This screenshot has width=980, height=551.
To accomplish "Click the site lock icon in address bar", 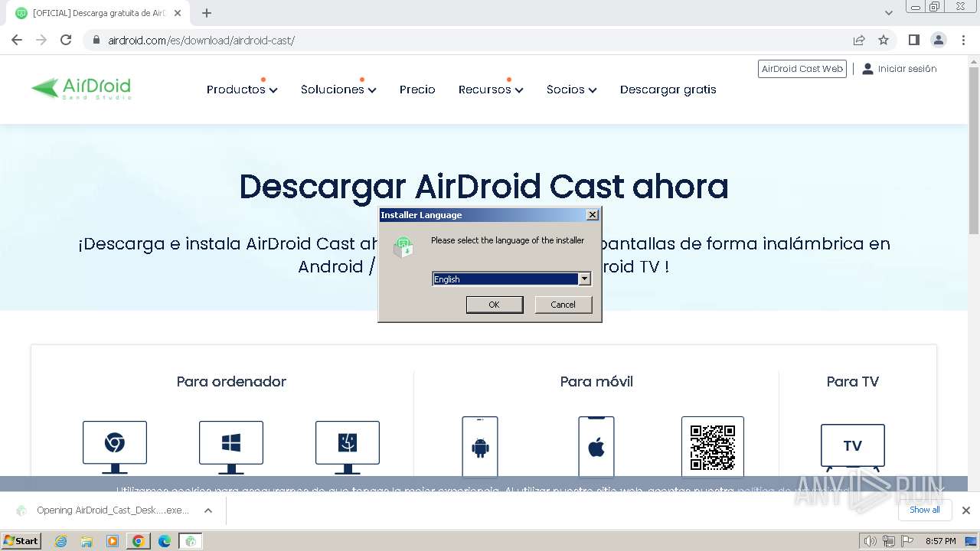I will pyautogui.click(x=96, y=41).
